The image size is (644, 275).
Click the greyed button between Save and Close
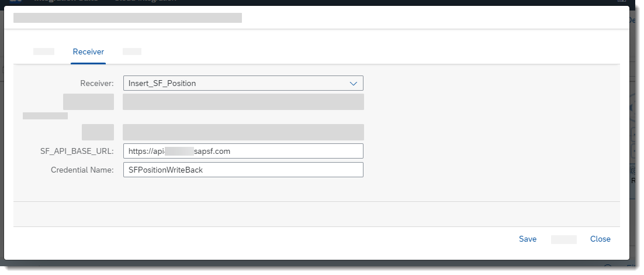[x=563, y=239]
